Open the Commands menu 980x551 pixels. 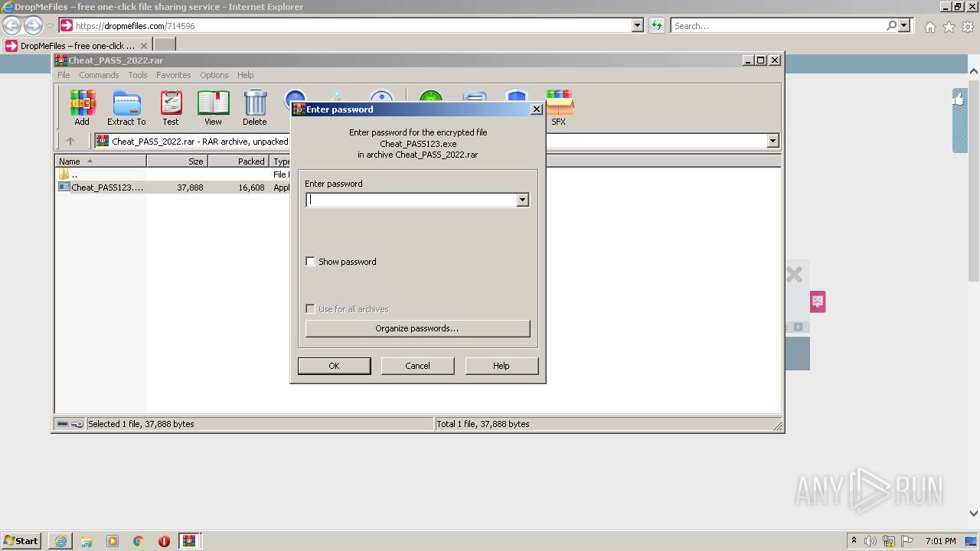99,75
